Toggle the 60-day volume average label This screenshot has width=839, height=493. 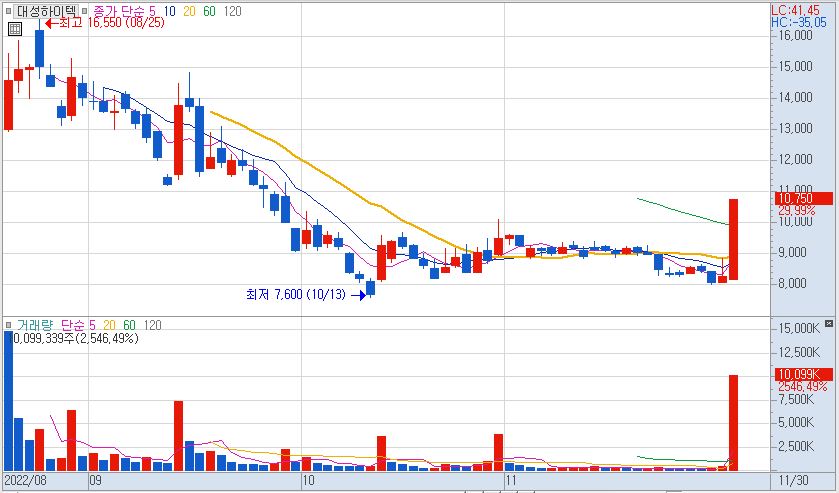click(129, 325)
